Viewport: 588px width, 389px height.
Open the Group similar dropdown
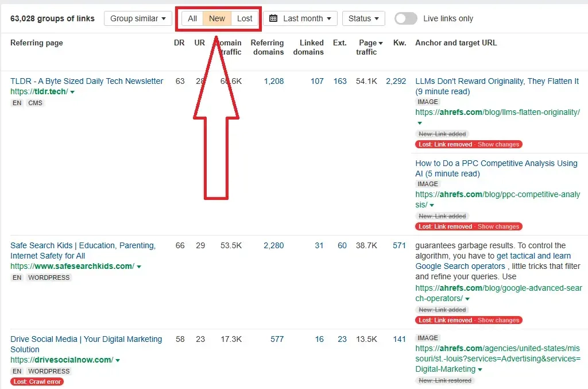tap(138, 18)
